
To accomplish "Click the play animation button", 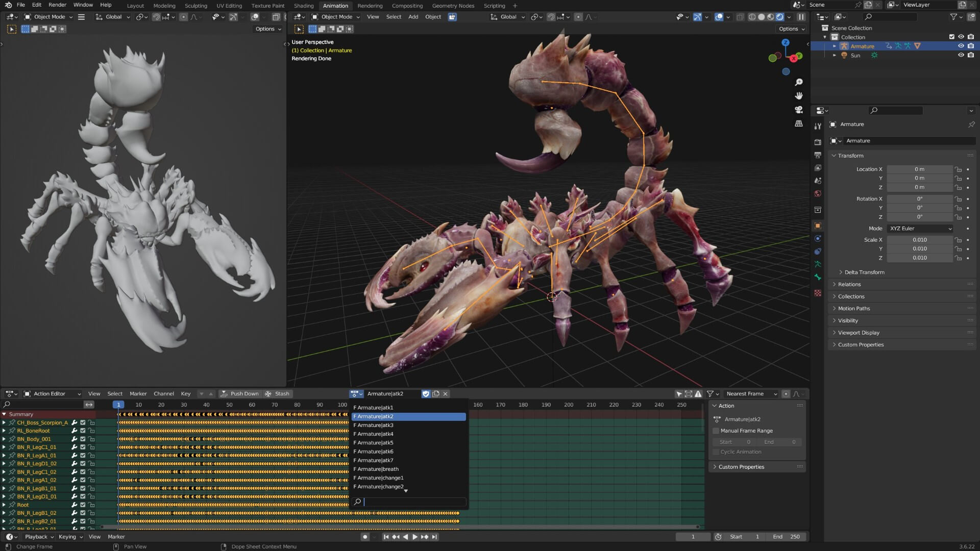I will coord(415,537).
